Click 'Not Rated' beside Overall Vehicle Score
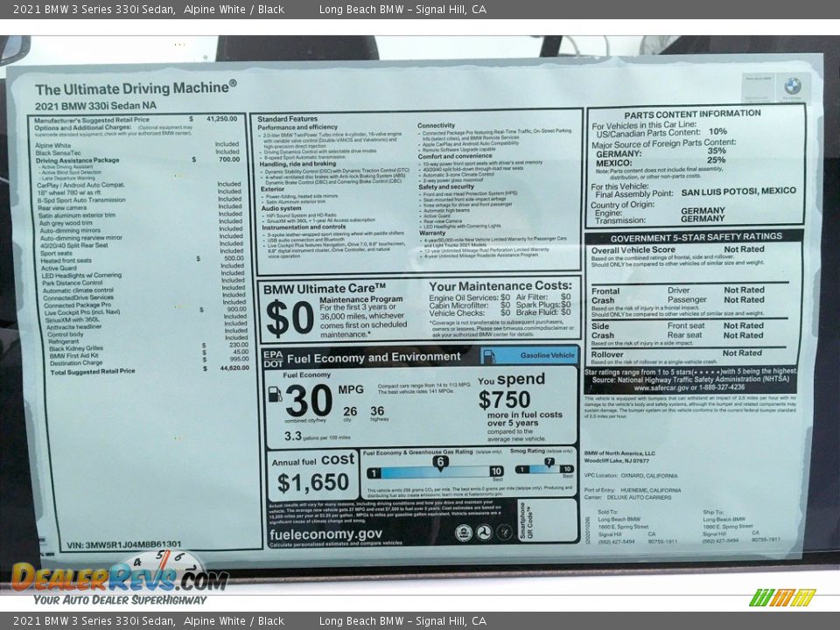Image resolution: width=840 pixels, height=630 pixels. click(x=744, y=249)
